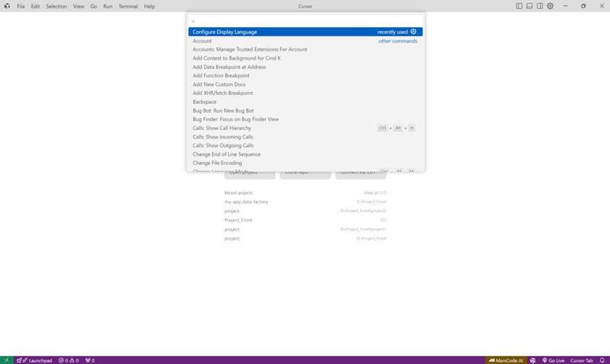
Task: Show errors and warnings count in status bar
Action: [x=69, y=360]
